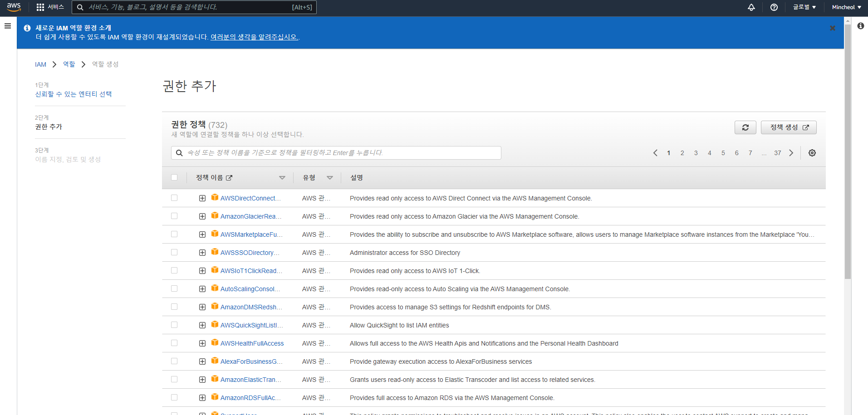Expand the AlexaForBusinessG policy details
The width and height of the screenshot is (868, 415).
point(202,361)
